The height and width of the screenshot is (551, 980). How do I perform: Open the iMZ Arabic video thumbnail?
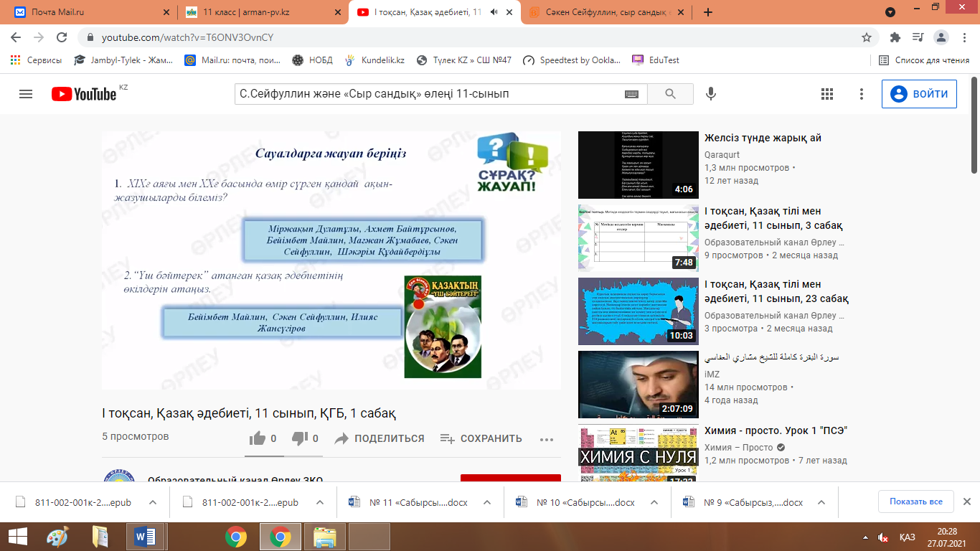[638, 385]
